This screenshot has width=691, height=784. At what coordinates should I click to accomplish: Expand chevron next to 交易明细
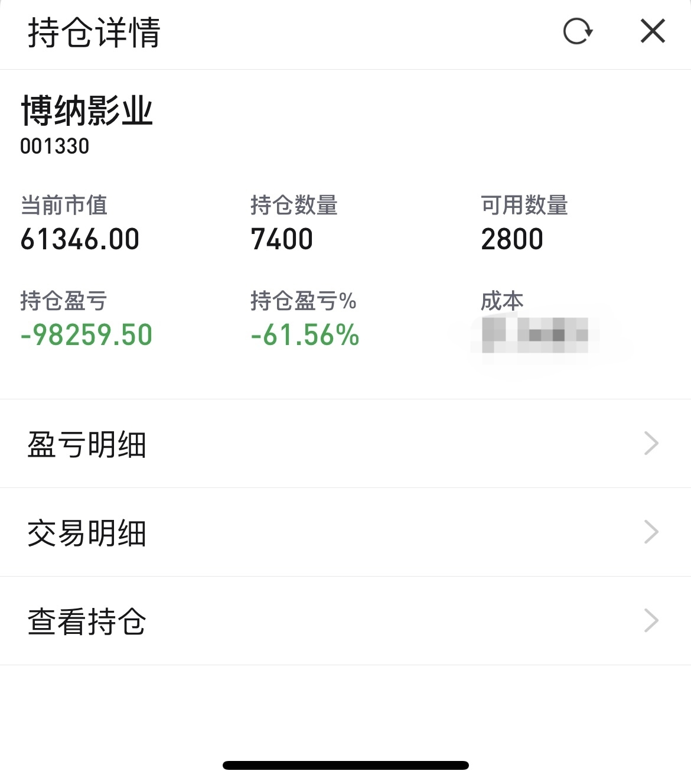tap(651, 532)
